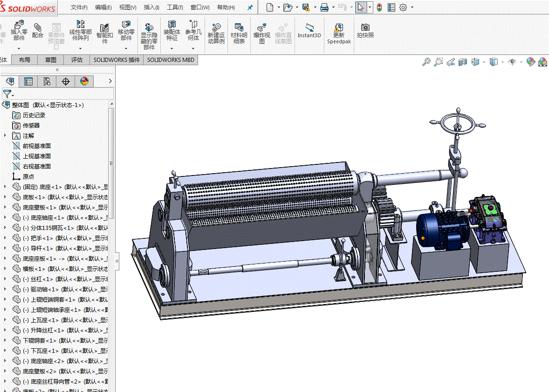Select 前视基准面 in the feature tree
The image size is (549, 392).
(x=36, y=146)
